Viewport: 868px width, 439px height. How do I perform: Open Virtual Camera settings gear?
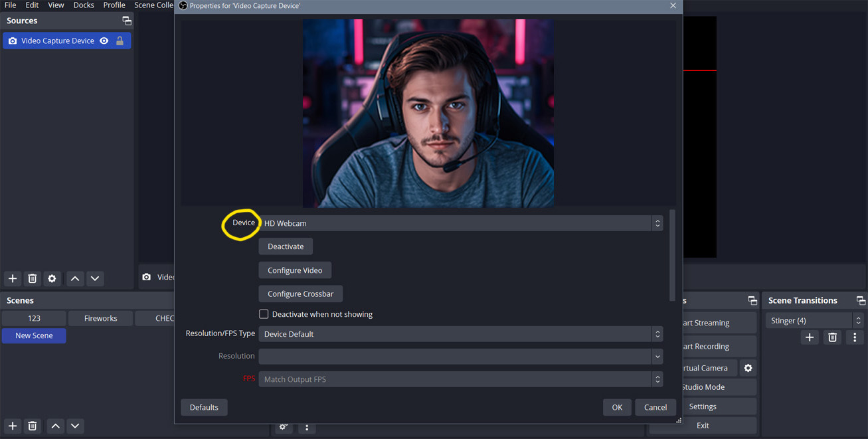[x=748, y=368]
